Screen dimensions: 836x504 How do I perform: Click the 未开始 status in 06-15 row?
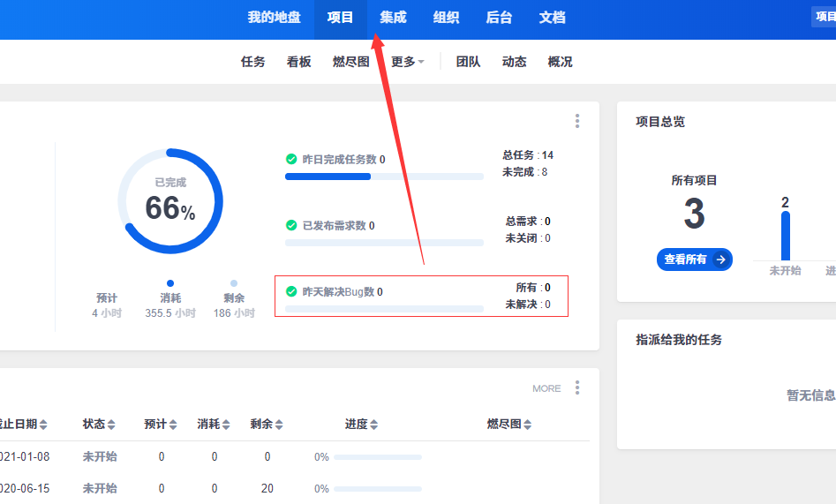pyautogui.click(x=100, y=488)
